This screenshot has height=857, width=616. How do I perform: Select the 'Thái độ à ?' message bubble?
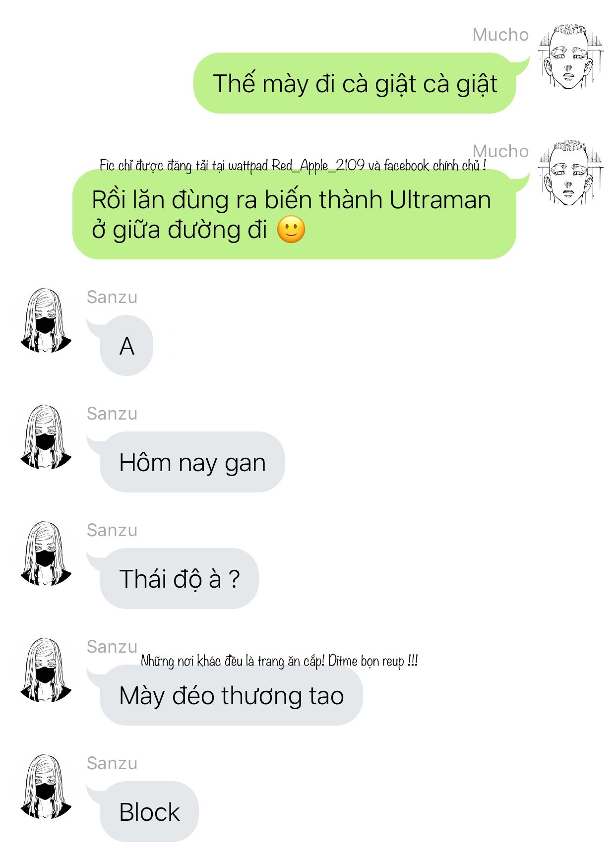[179, 579]
